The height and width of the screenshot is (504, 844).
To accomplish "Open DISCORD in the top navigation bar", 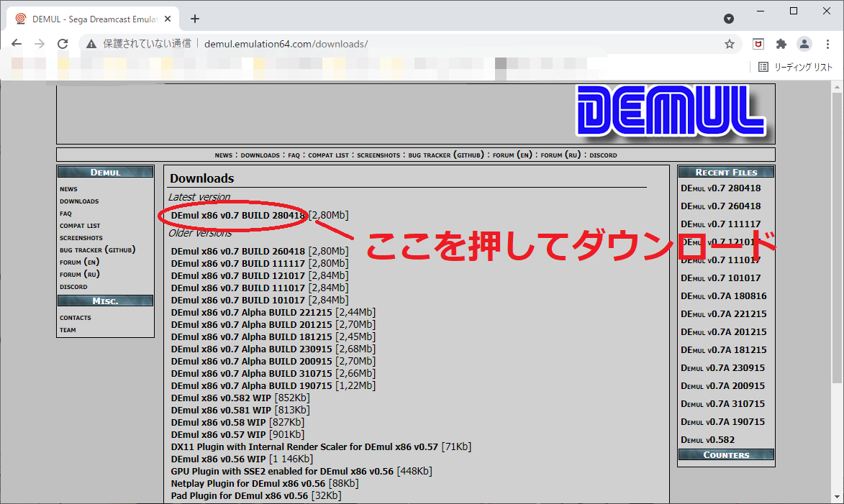I will 603,155.
